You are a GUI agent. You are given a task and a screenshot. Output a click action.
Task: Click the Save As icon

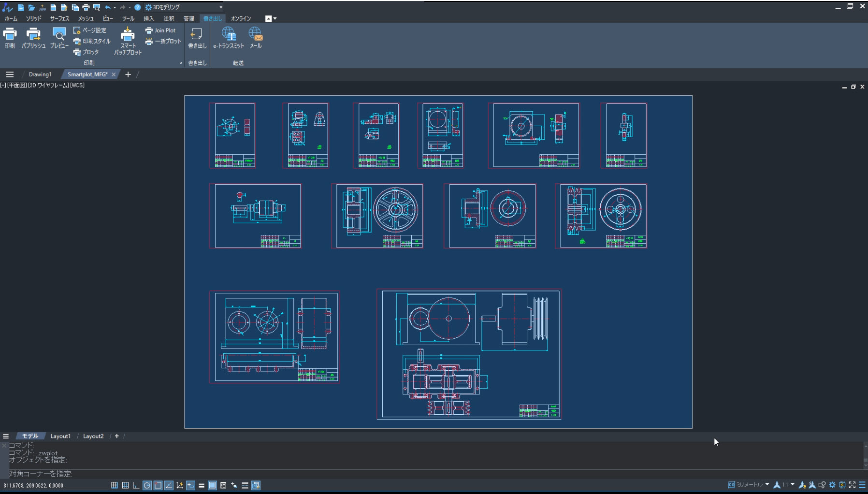64,7
